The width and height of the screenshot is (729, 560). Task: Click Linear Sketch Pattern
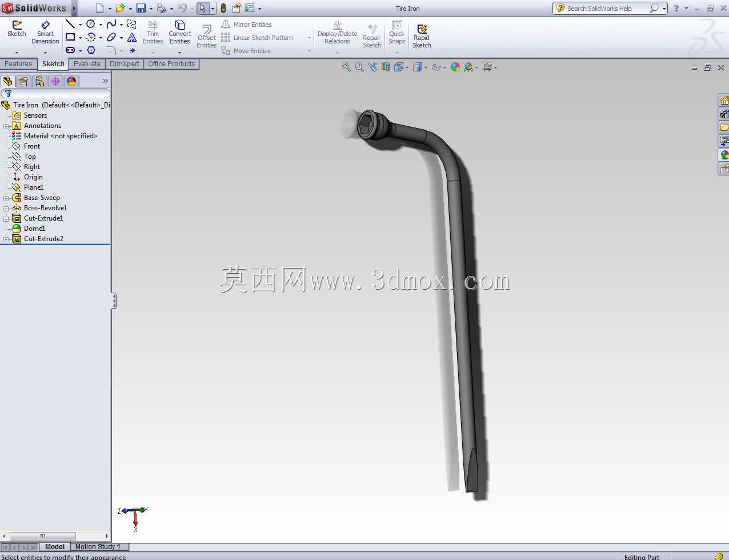pos(257,38)
